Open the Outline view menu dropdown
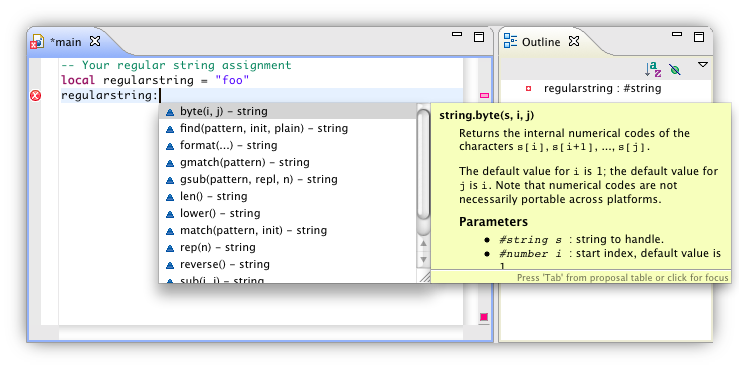Screen dimensions: 739x369 (x=703, y=65)
